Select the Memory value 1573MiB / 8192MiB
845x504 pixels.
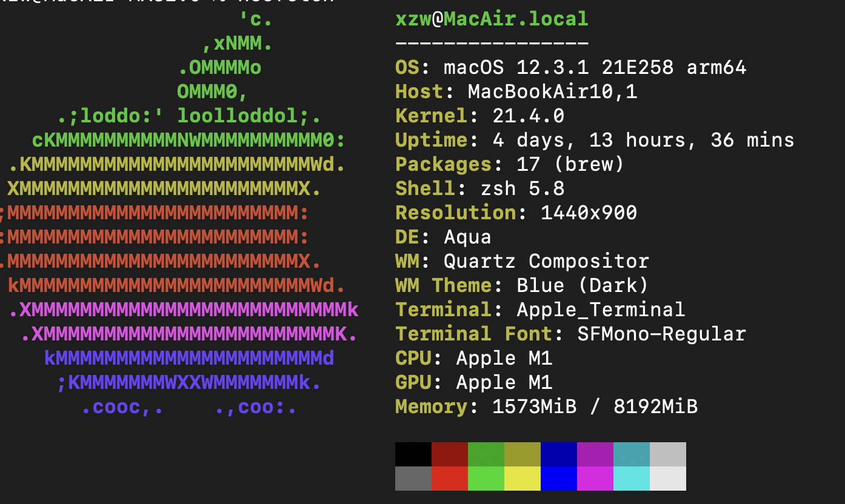[x=595, y=406]
